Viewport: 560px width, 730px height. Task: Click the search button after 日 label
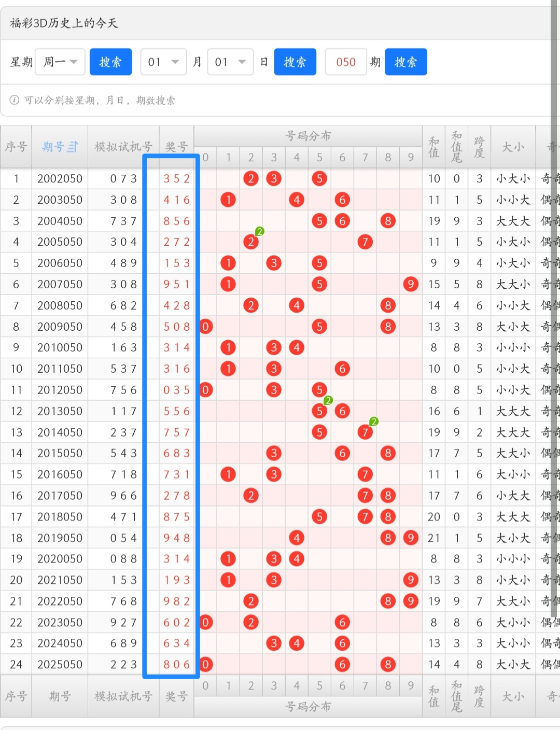tap(295, 62)
